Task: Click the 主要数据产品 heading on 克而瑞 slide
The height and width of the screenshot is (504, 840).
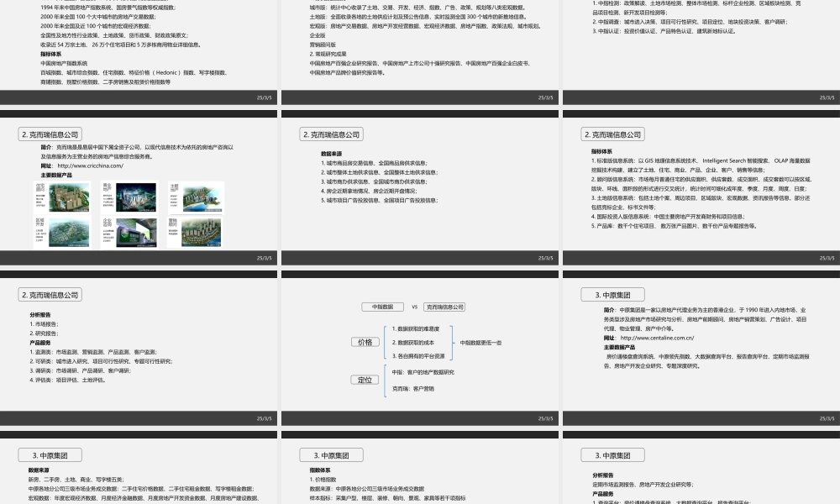Action: tap(56, 176)
